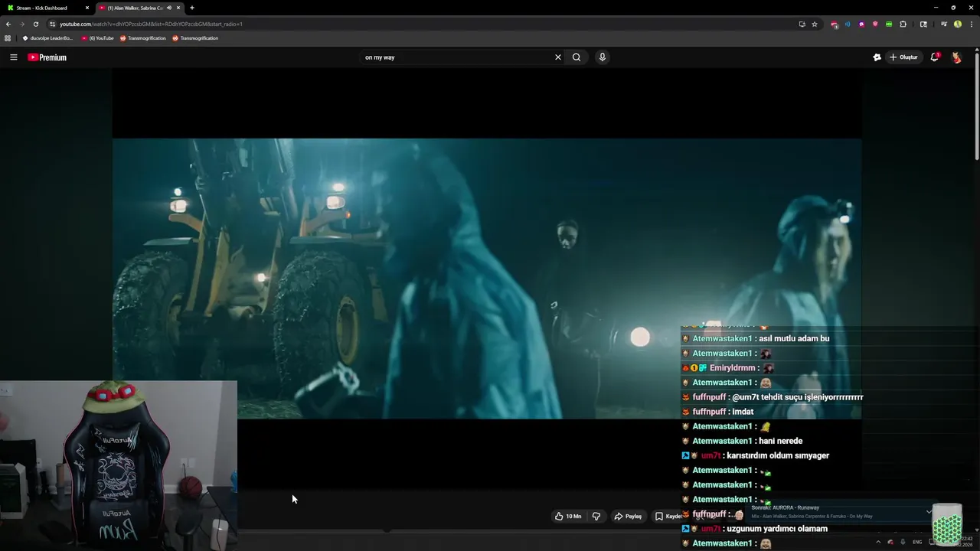The height and width of the screenshot is (551, 980).
Task: Open the second Transmogrification bookmark
Action: pos(195,38)
